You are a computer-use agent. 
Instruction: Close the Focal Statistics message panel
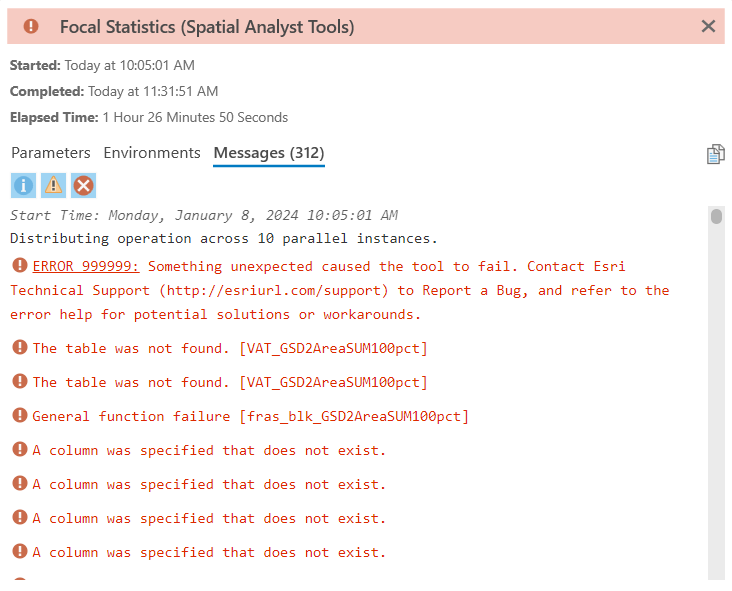coord(708,26)
